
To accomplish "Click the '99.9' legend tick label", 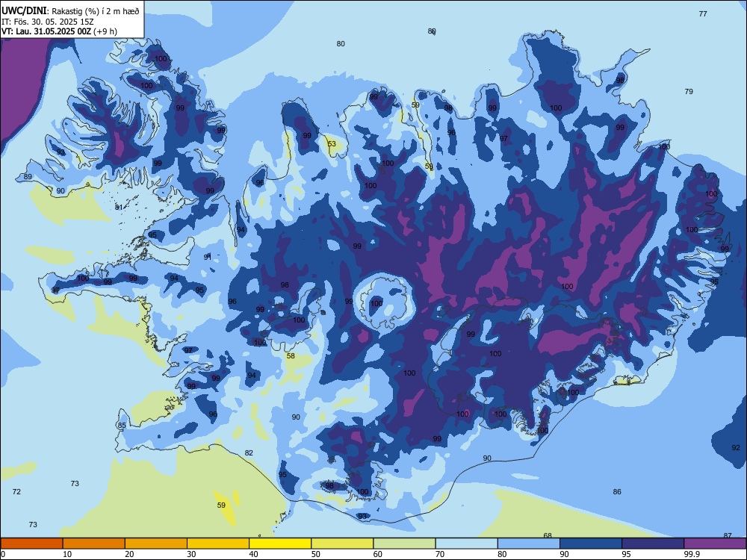I will pyautogui.click(x=691, y=554).
